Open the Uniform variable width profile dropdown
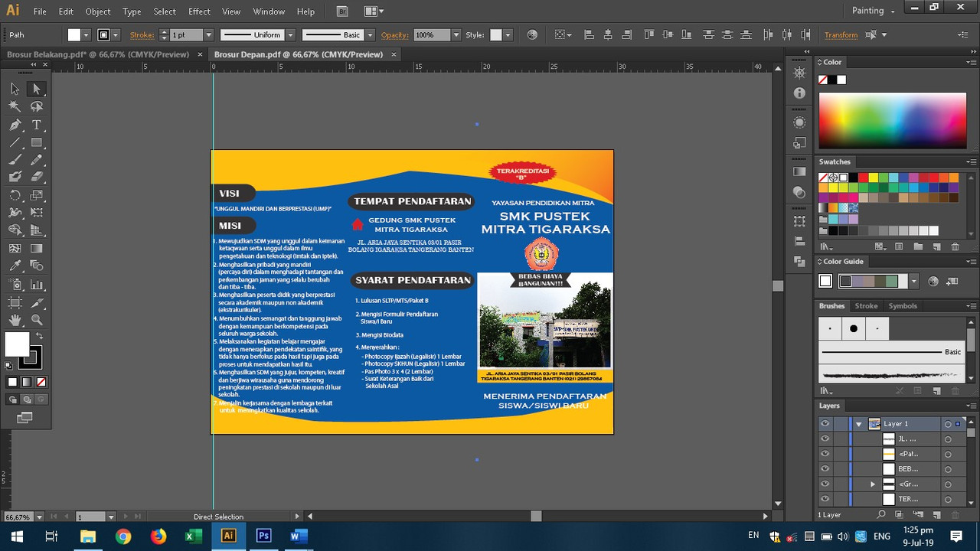The width and height of the screenshot is (980, 551). 291,35
